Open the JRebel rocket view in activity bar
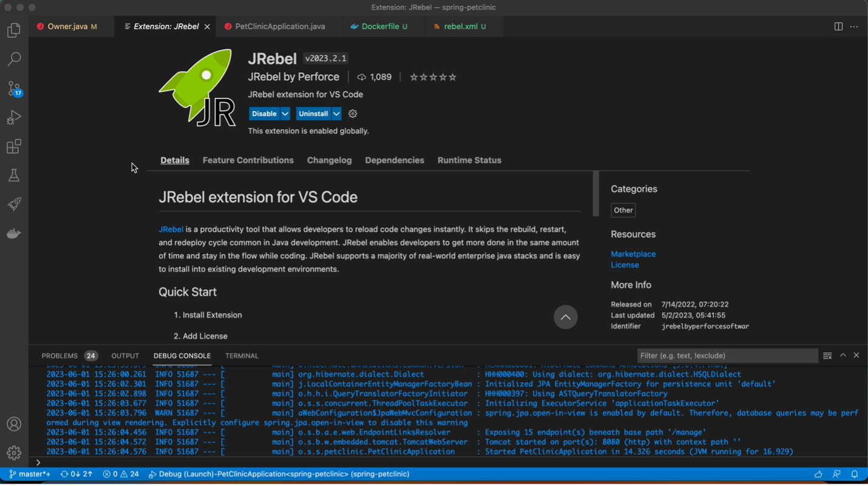Screen dimensions: 868x486 [14, 204]
